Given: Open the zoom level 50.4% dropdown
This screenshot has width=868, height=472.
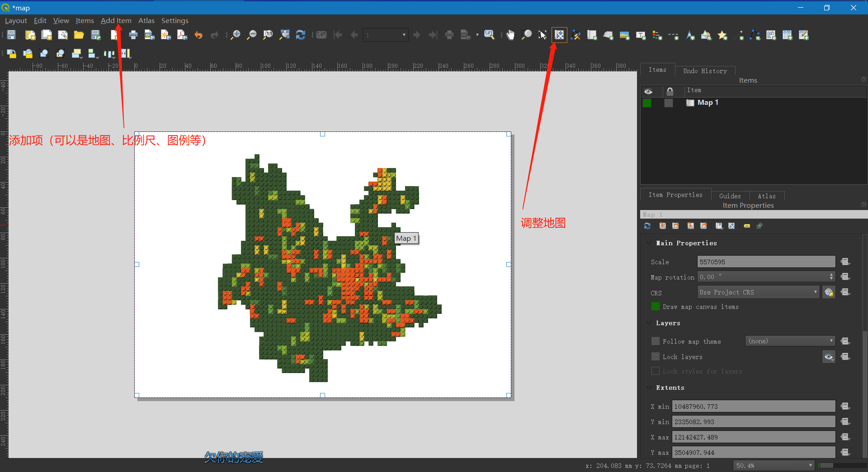Looking at the screenshot, I should coord(774,466).
